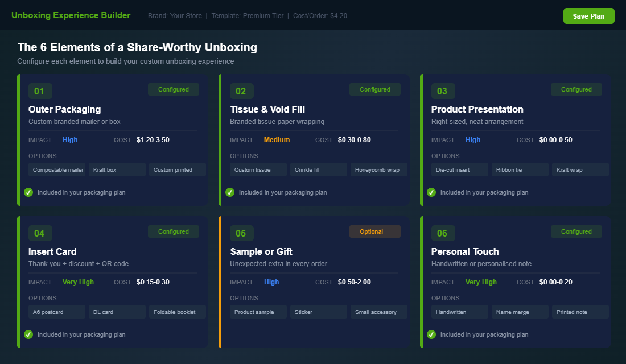Select the Kraft box option

117,169
